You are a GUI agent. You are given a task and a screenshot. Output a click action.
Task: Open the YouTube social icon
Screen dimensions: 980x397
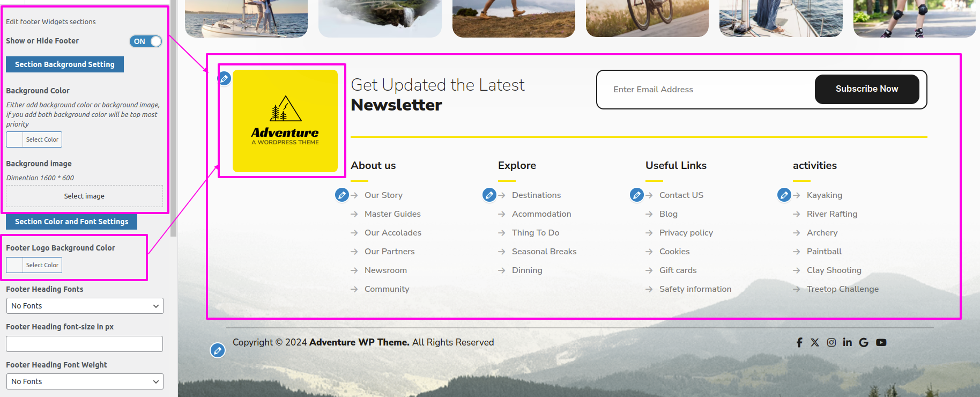881,342
